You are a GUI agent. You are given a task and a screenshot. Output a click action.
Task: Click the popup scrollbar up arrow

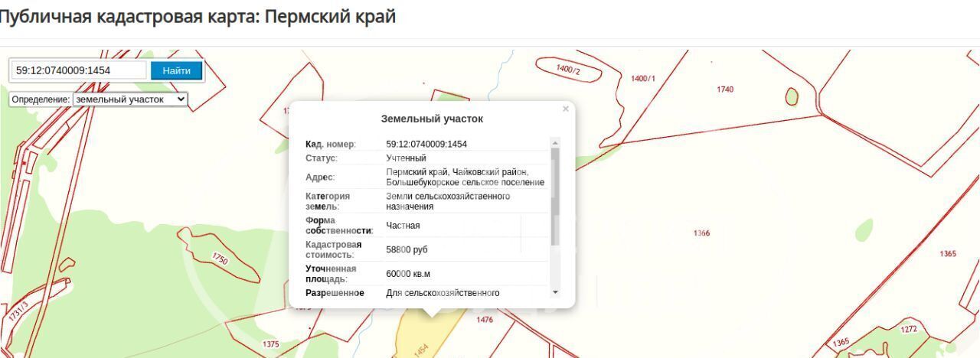tap(555, 142)
